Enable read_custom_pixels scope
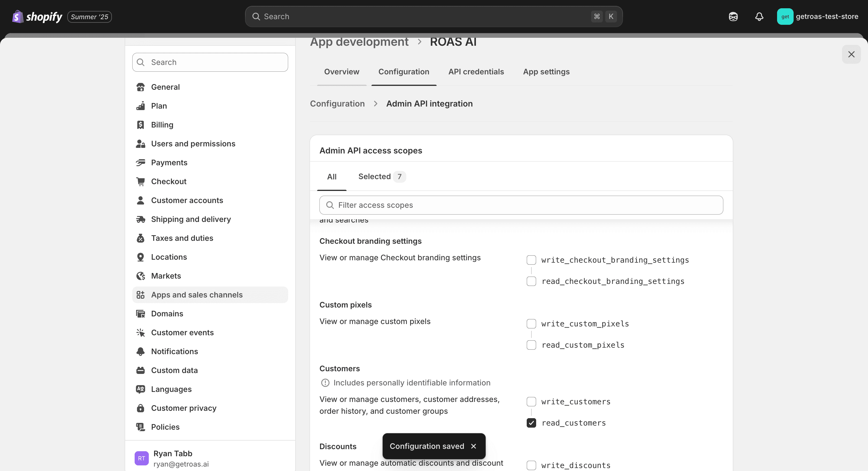This screenshot has height=471, width=868. point(531,345)
